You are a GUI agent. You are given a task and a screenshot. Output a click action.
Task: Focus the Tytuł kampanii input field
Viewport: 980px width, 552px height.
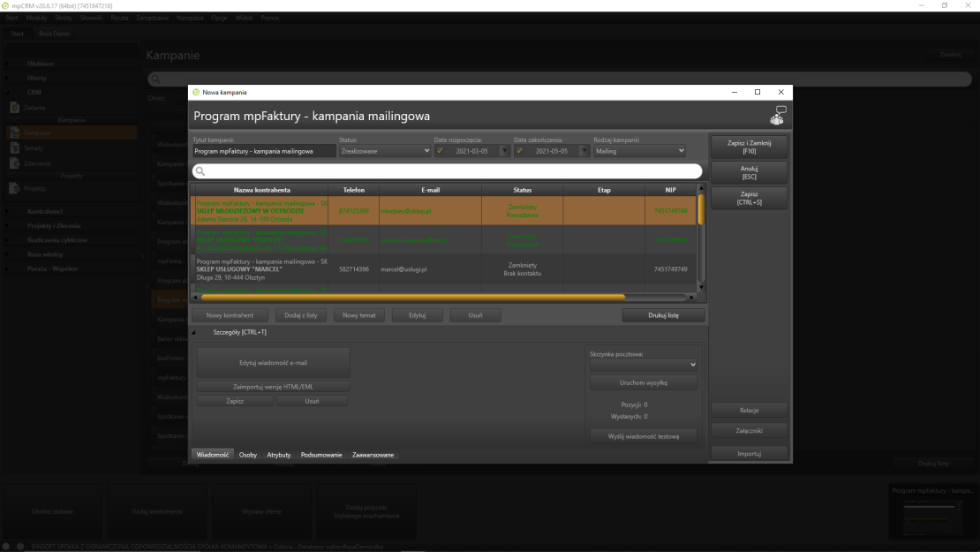tap(264, 151)
